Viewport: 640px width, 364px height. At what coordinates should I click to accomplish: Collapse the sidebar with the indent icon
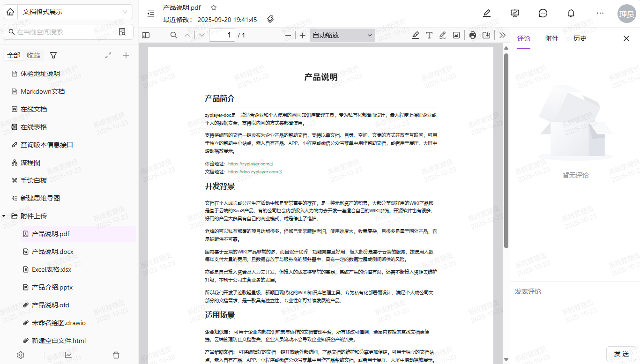click(x=150, y=14)
